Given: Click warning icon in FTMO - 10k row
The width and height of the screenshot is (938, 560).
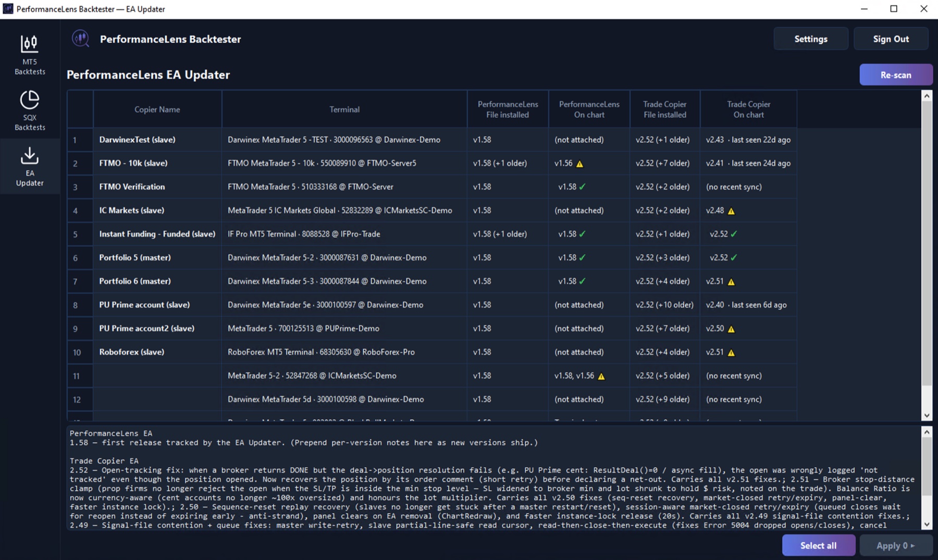Looking at the screenshot, I should (x=579, y=164).
